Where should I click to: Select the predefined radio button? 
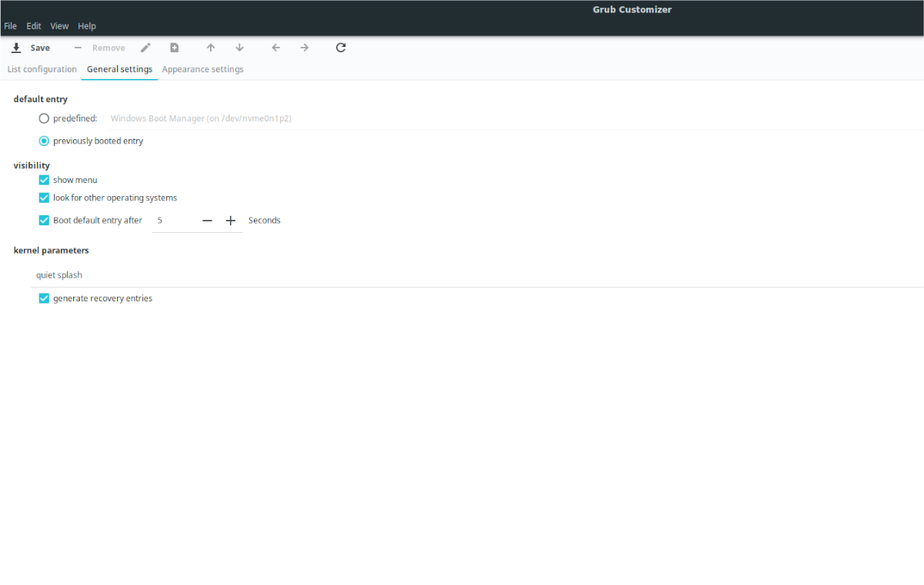(44, 118)
